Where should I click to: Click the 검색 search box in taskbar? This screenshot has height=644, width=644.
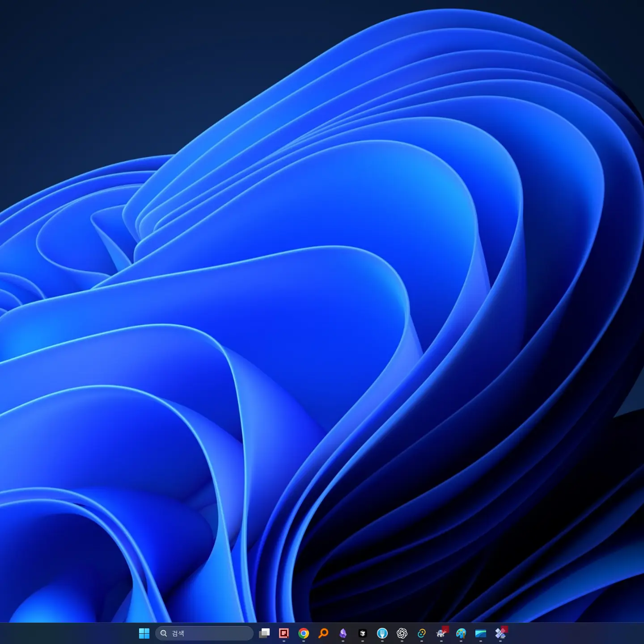(x=210, y=633)
